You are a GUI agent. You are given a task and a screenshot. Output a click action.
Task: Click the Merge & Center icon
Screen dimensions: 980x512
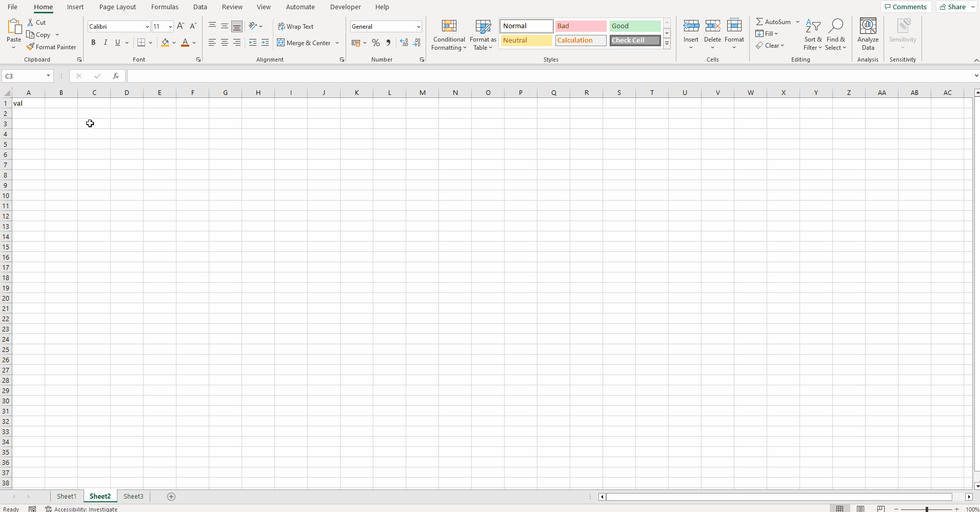281,43
